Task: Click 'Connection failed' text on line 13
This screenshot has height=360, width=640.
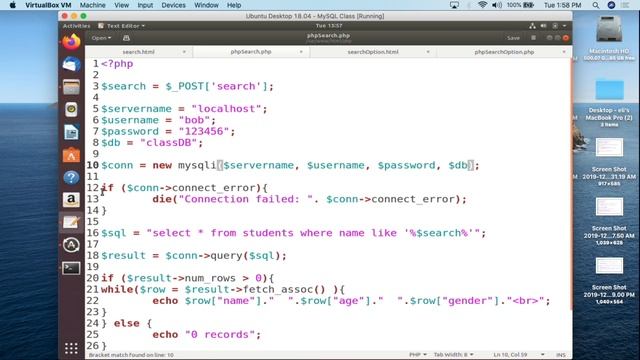Action: 239,199
